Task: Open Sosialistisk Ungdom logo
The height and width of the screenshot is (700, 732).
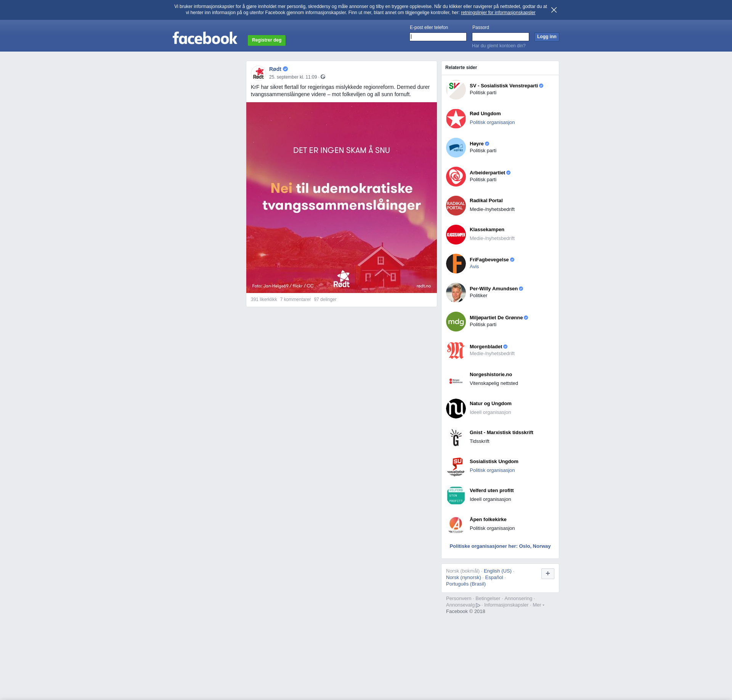Action: [456, 467]
